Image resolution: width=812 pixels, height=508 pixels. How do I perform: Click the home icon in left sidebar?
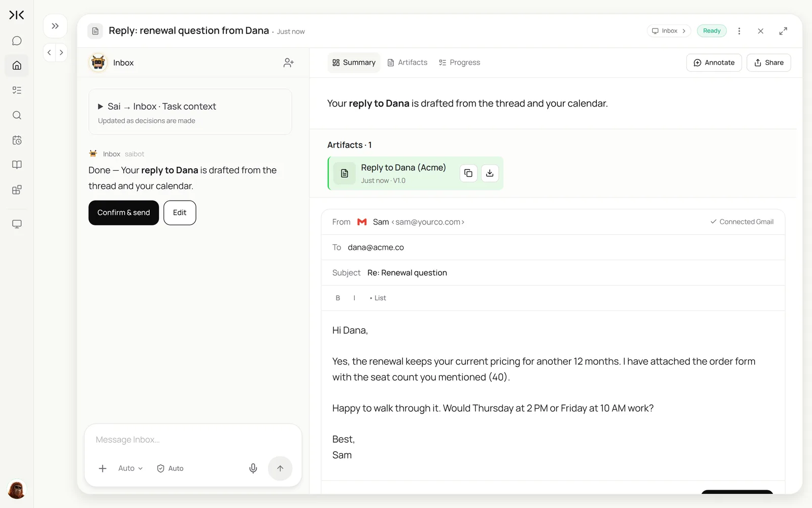pyautogui.click(x=17, y=66)
